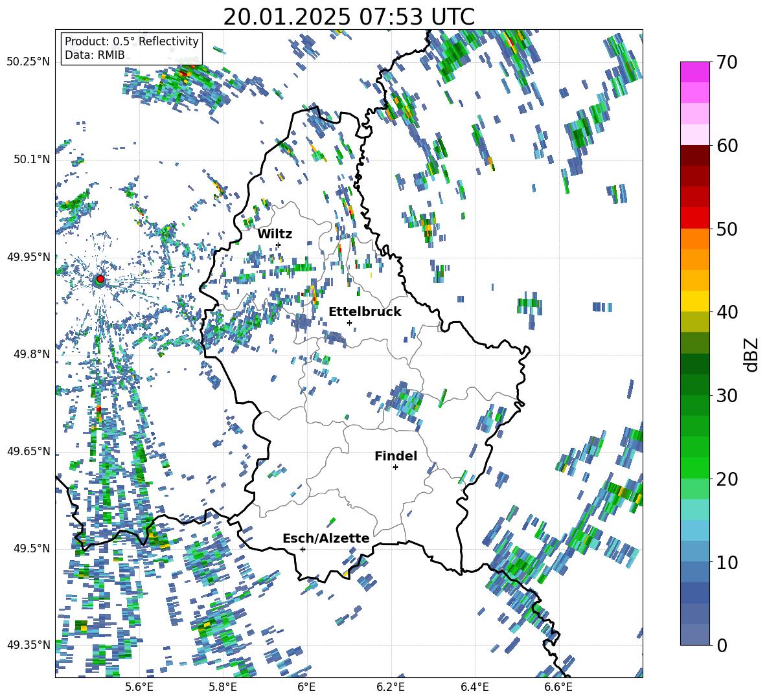
Task: Click the darkest green swatch between 30 and 40 dBZ
Action: (x=694, y=364)
